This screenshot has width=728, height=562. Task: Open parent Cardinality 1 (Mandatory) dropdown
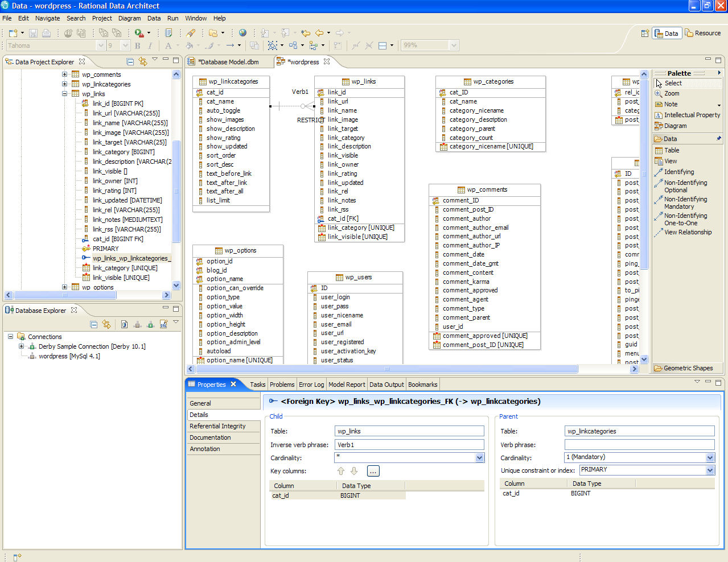(710, 457)
